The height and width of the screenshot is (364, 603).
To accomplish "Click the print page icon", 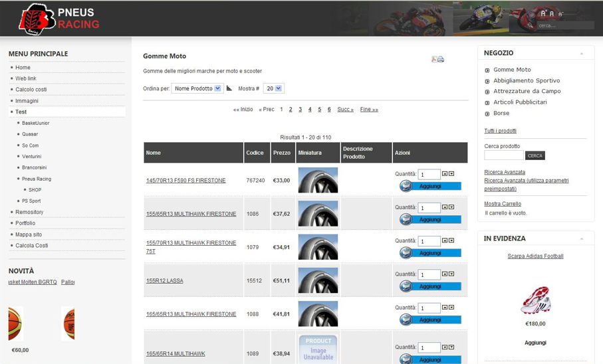I will 441,59.
